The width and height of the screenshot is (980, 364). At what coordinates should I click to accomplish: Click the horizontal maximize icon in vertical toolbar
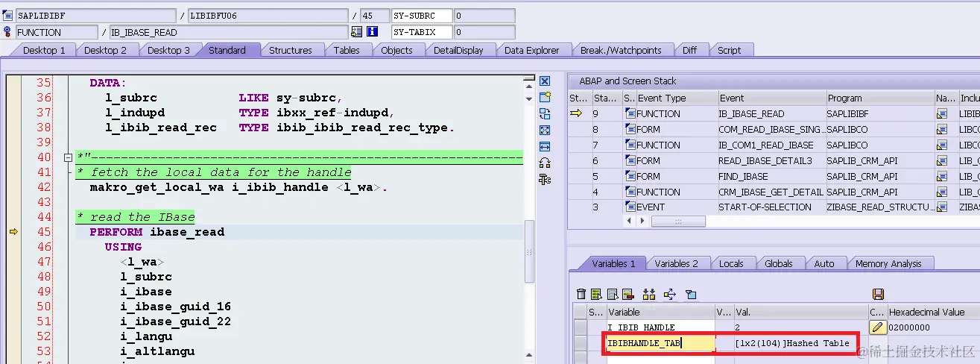tap(545, 146)
